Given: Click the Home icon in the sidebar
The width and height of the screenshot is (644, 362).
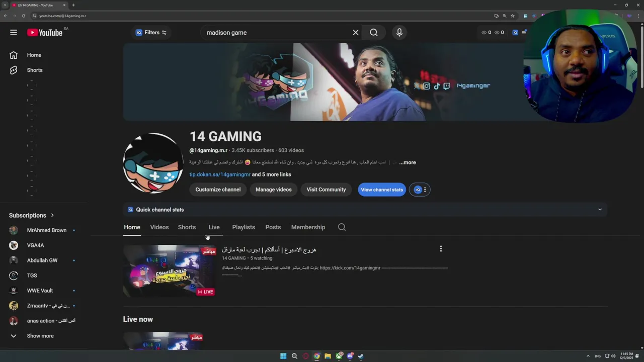Looking at the screenshot, I should tap(14, 55).
